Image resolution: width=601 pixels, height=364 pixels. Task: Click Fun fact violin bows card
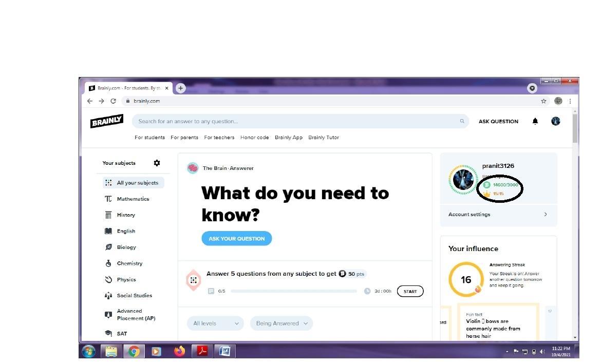(x=498, y=322)
